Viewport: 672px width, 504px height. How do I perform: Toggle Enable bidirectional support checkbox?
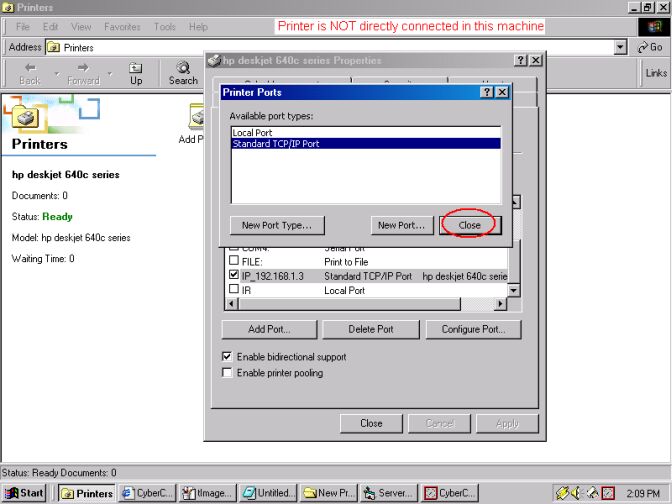tap(227, 356)
